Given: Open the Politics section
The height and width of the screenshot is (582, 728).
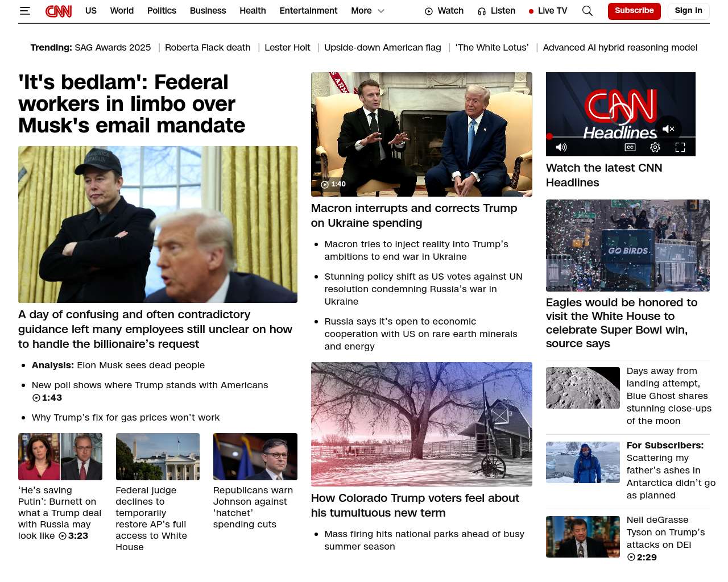Looking at the screenshot, I should tap(162, 11).
